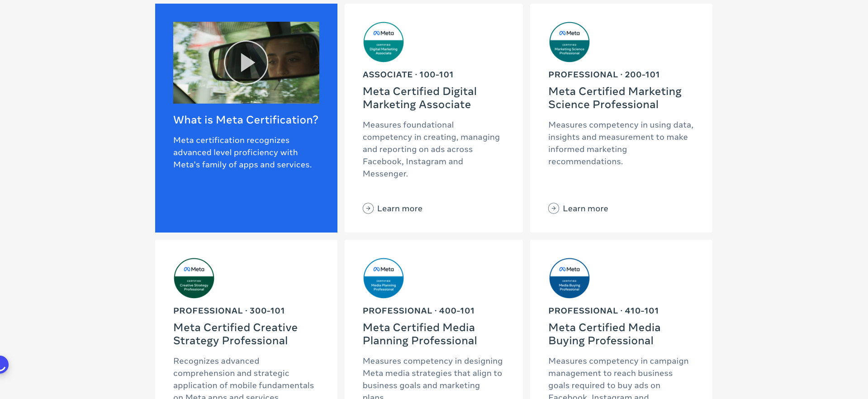
Task: Play the What is Meta Certification video
Action: [246, 62]
